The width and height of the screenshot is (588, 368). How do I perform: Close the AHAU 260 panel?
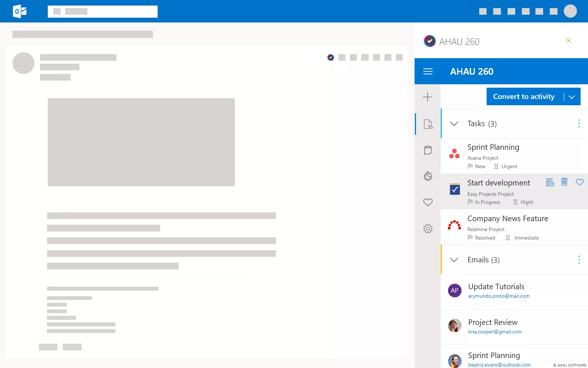coord(568,40)
